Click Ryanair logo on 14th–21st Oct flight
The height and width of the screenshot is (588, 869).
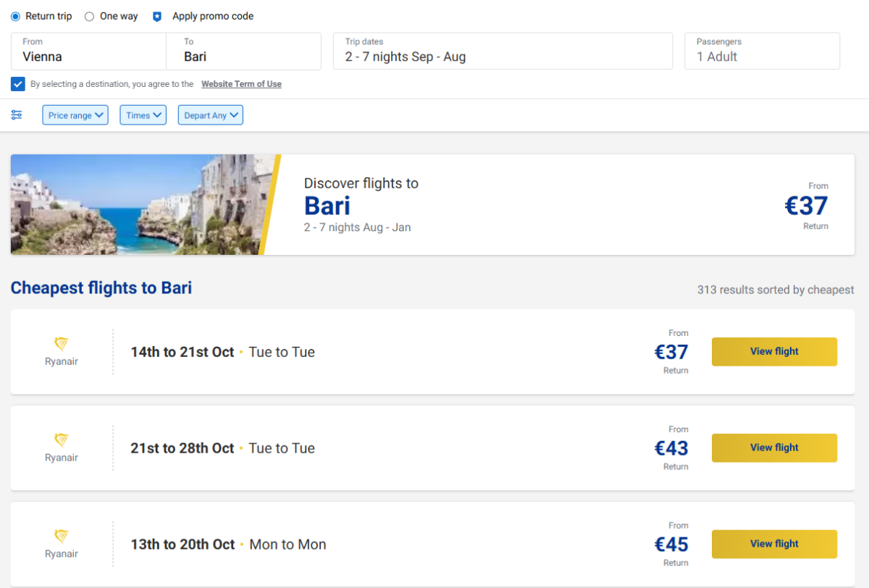tap(62, 344)
